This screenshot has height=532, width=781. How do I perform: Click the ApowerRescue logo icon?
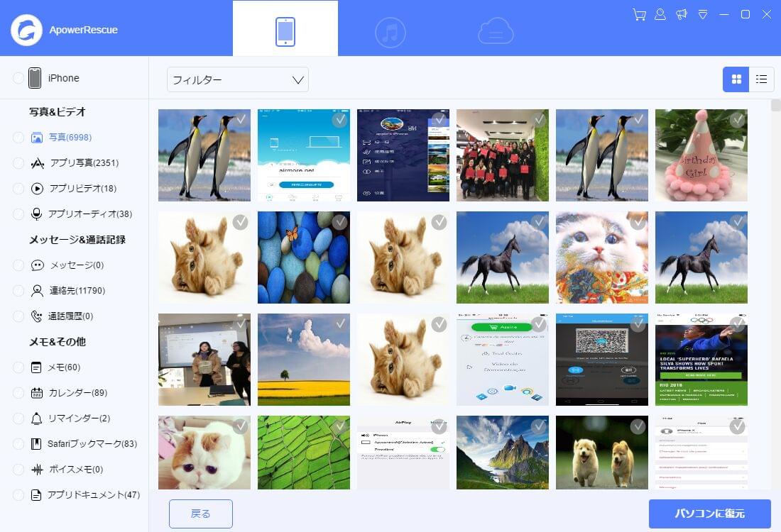pyautogui.click(x=26, y=30)
